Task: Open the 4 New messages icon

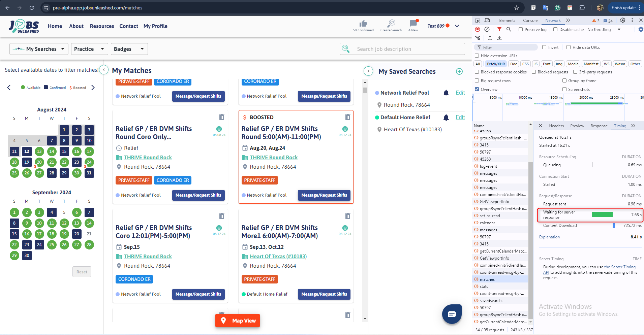Action: [x=413, y=23]
